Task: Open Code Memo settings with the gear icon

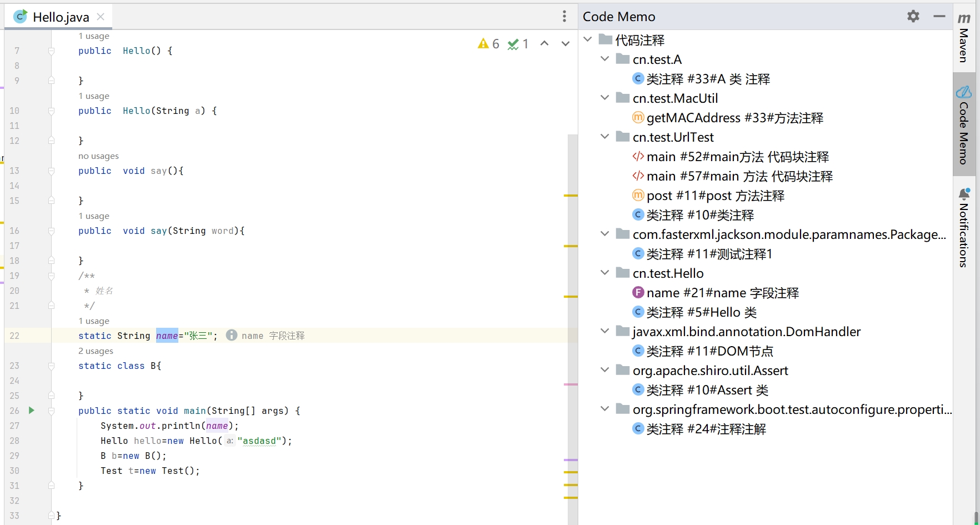Action: click(x=913, y=16)
